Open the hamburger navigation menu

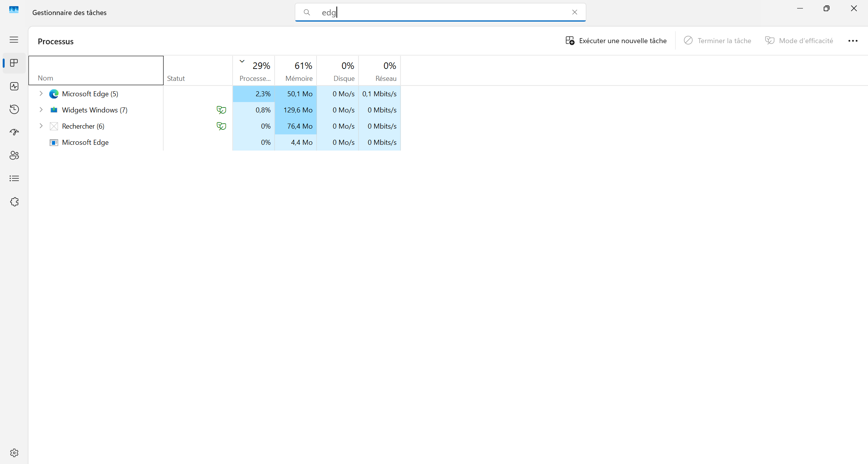coord(14,40)
